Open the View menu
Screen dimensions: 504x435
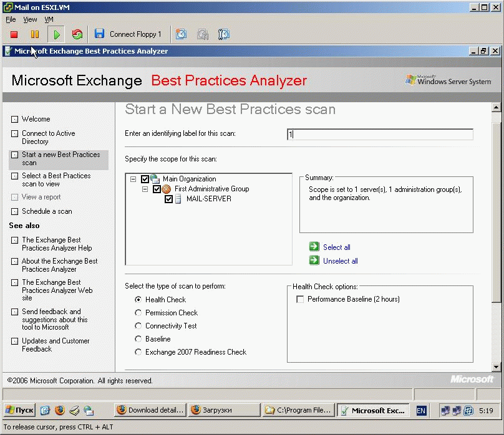point(30,19)
